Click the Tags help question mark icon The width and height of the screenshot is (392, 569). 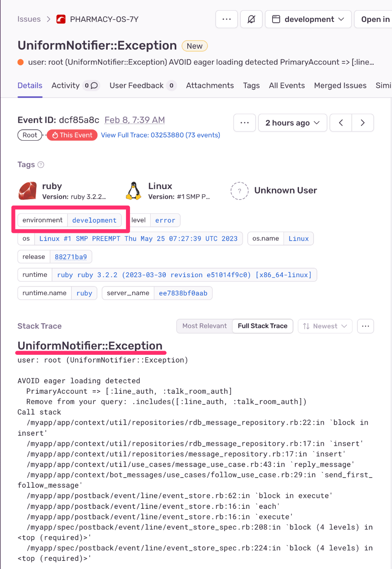pos(41,165)
